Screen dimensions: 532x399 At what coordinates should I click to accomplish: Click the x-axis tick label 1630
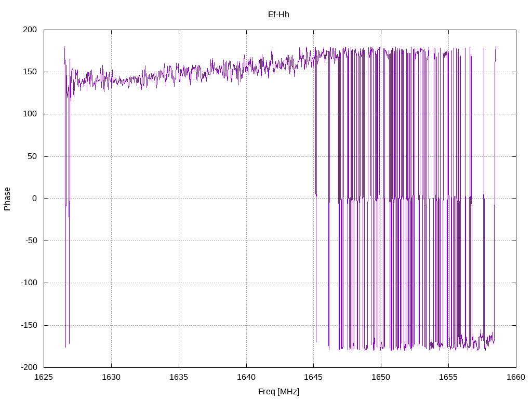(x=111, y=377)
